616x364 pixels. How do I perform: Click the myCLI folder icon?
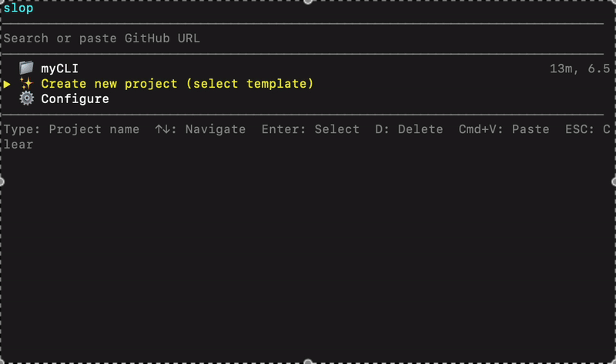tap(26, 68)
